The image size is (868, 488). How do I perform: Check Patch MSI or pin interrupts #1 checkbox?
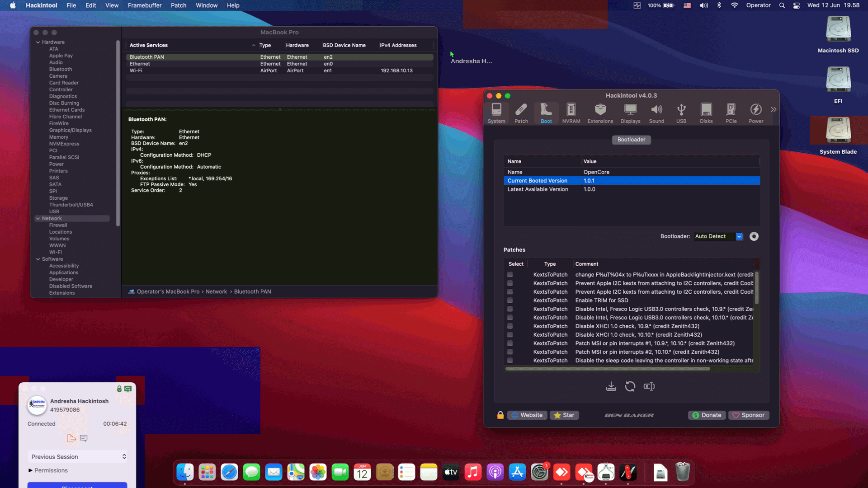tap(510, 343)
